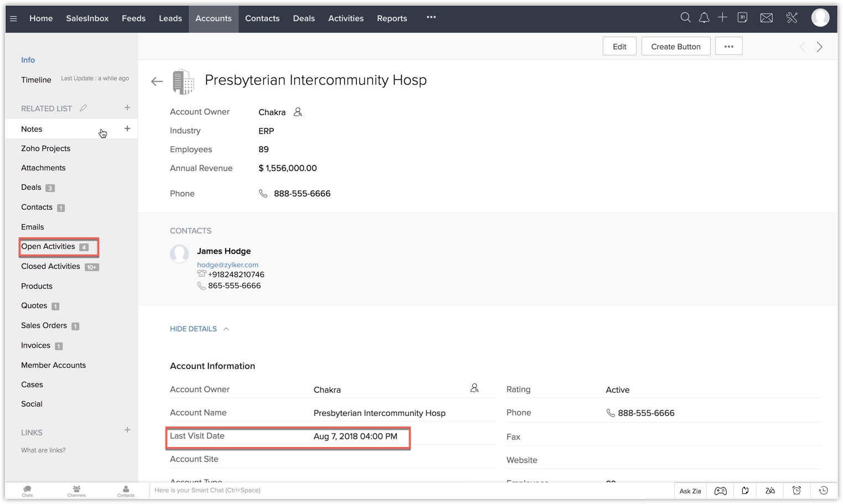This screenshot has width=843, height=504.
Task: Click the sticky notes icon in bottom bar
Action: point(745,491)
